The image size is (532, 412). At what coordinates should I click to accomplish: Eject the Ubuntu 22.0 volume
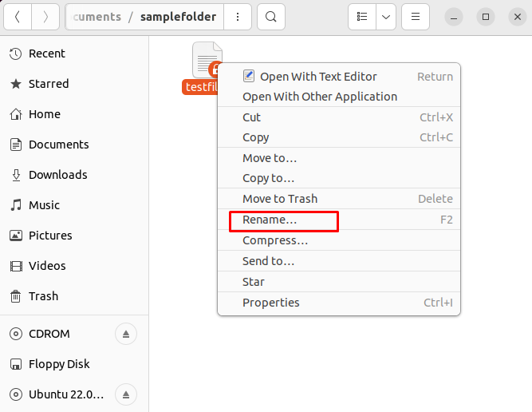tap(126, 394)
